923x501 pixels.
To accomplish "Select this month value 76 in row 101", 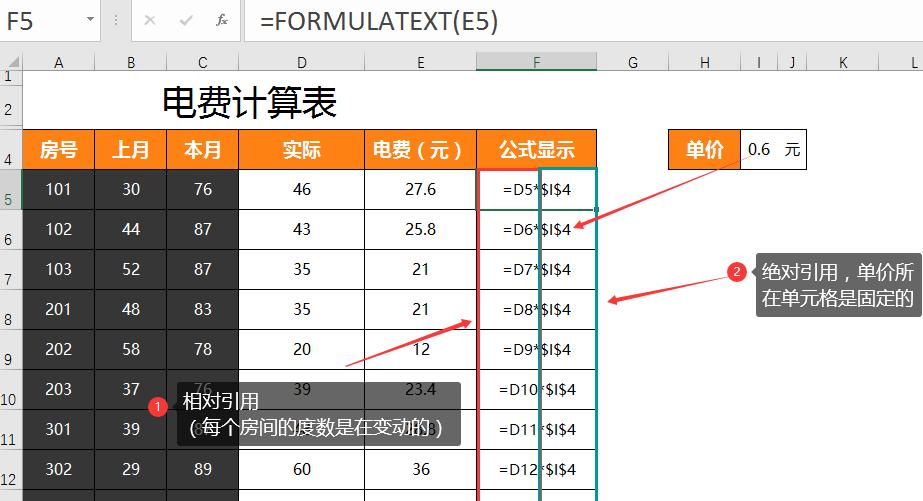I will coord(202,189).
